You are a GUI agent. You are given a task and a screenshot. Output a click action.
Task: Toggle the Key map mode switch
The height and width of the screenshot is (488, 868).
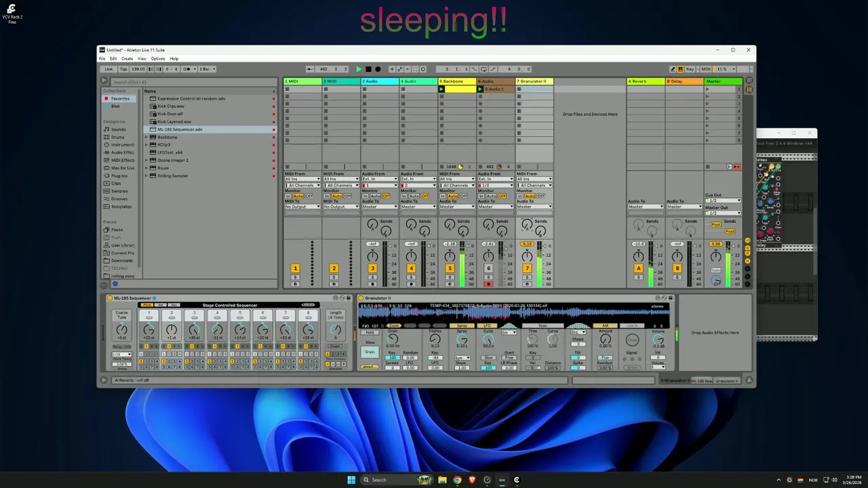click(x=690, y=69)
